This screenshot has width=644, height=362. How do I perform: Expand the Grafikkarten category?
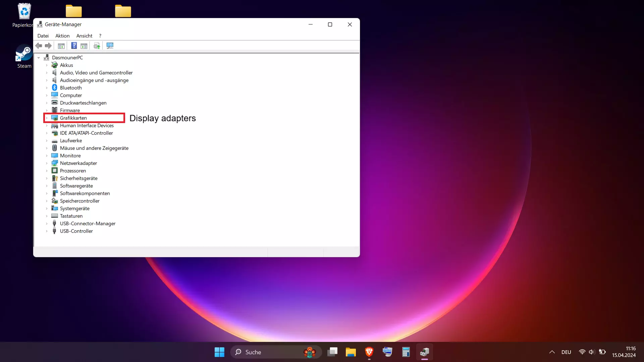(47, 118)
